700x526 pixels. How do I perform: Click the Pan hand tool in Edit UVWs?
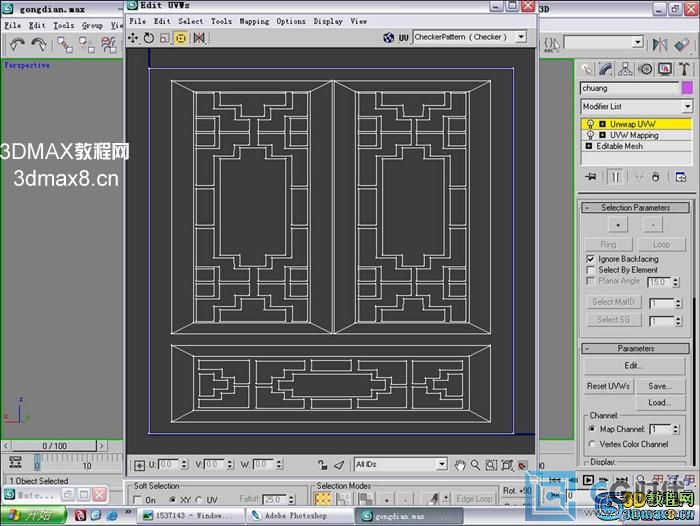tap(459, 465)
